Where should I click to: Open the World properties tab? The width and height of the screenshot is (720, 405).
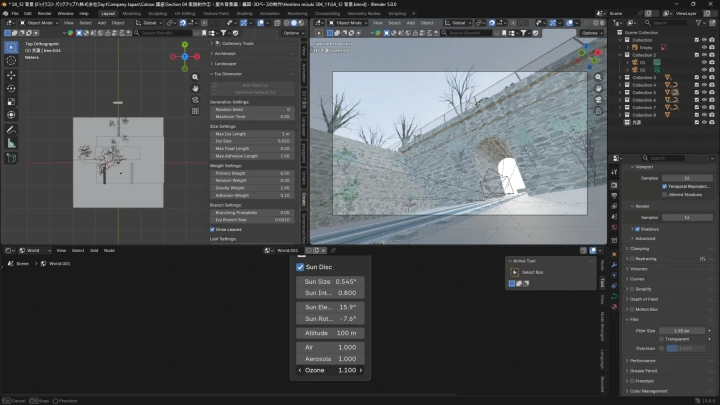(x=614, y=227)
